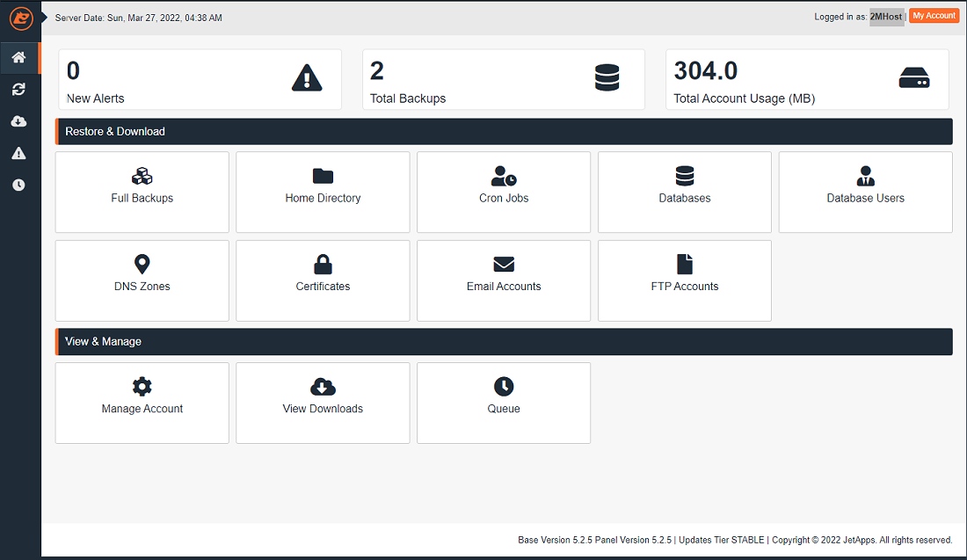Click the sidebar alerts warning triangle icon
The image size is (967, 560).
(x=18, y=153)
